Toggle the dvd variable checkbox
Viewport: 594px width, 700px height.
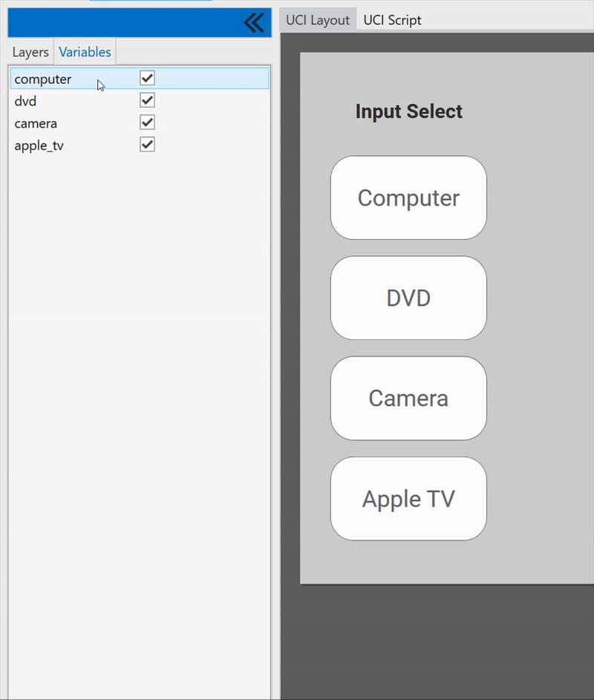[x=147, y=100]
